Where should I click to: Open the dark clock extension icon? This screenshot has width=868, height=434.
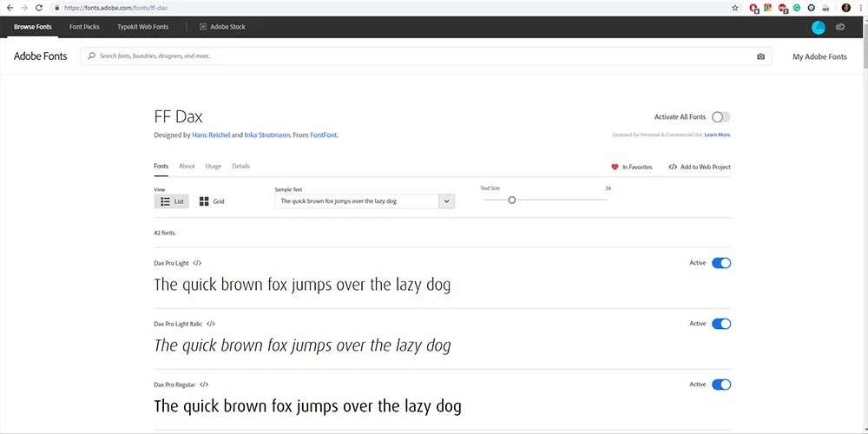pos(812,8)
